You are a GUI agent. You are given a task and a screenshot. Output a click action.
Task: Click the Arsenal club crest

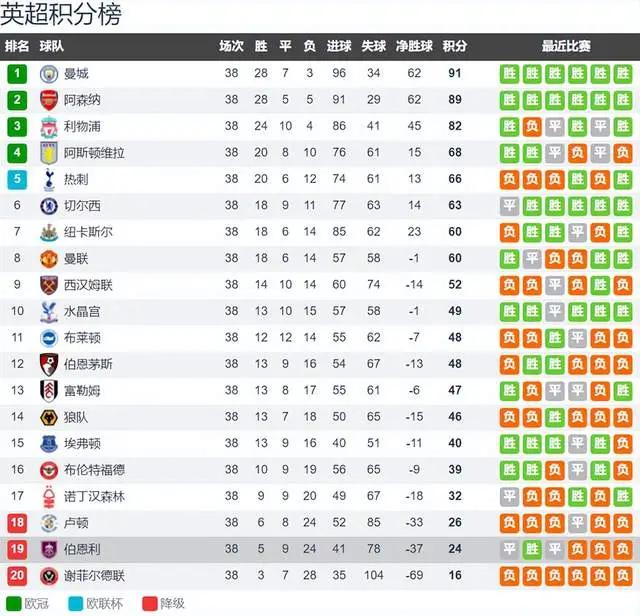[x=49, y=100]
